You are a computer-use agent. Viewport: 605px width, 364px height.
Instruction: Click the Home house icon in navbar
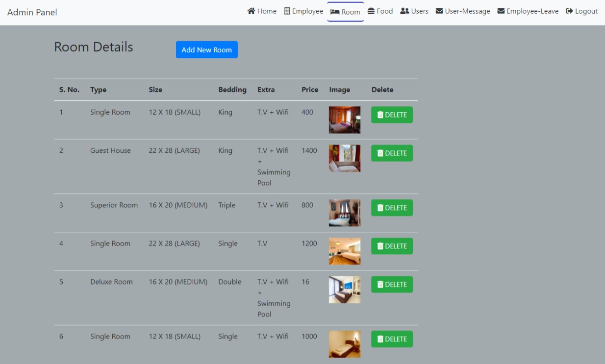pyautogui.click(x=251, y=11)
